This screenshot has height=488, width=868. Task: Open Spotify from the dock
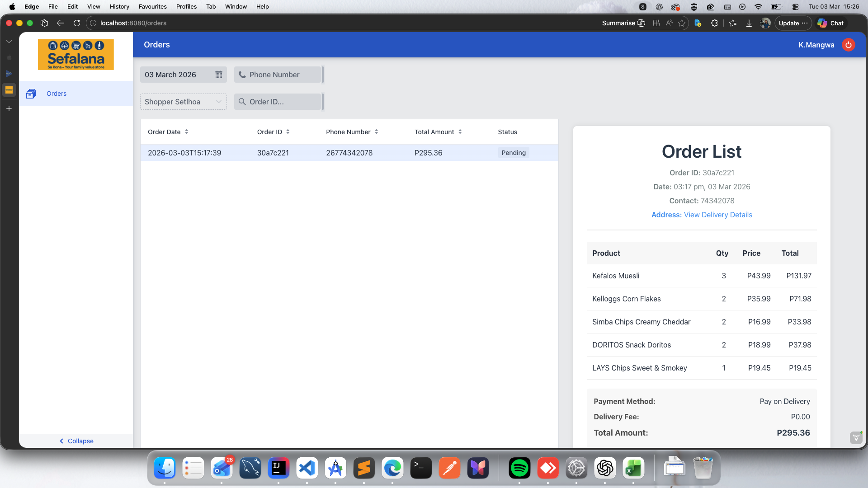tap(519, 468)
